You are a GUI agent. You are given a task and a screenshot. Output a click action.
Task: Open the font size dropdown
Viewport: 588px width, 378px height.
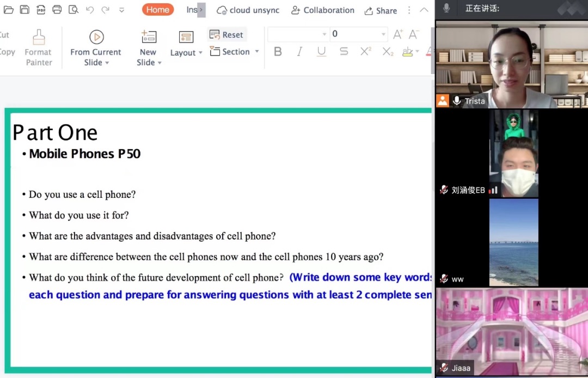(384, 34)
